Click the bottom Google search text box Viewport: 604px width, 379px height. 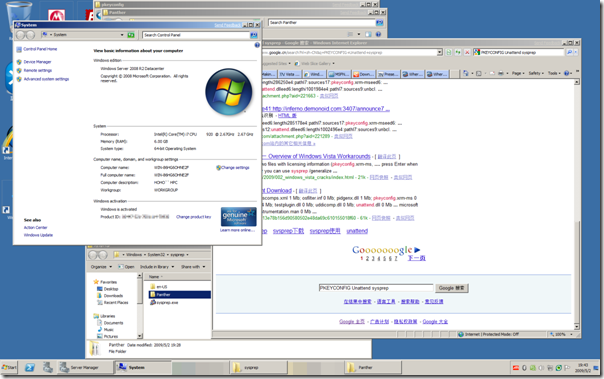coord(376,288)
